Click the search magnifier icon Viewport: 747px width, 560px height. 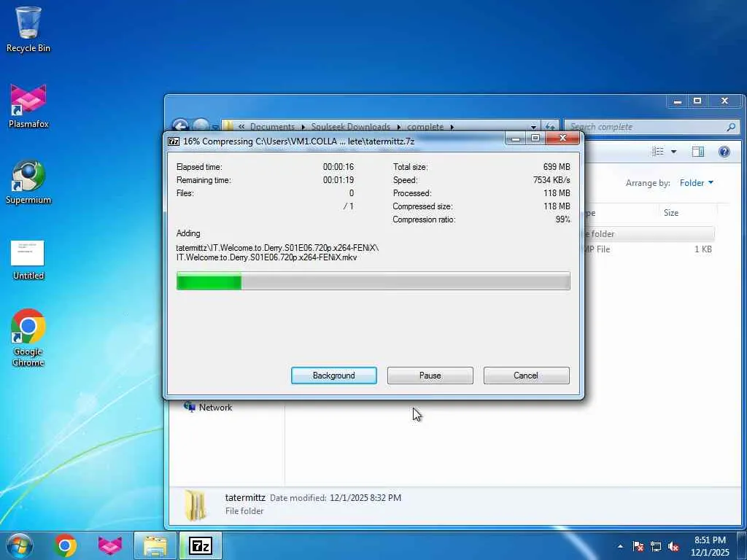(731, 127)
